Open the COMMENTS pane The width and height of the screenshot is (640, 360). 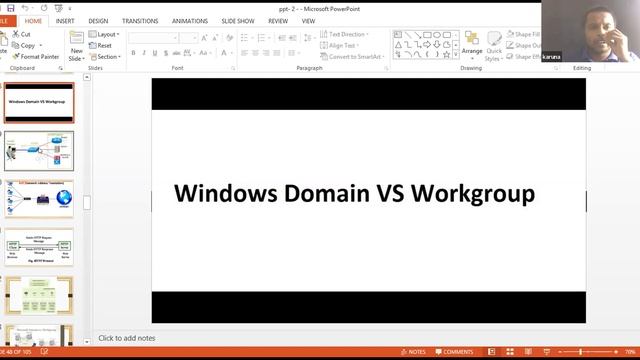tap(454, 352)
